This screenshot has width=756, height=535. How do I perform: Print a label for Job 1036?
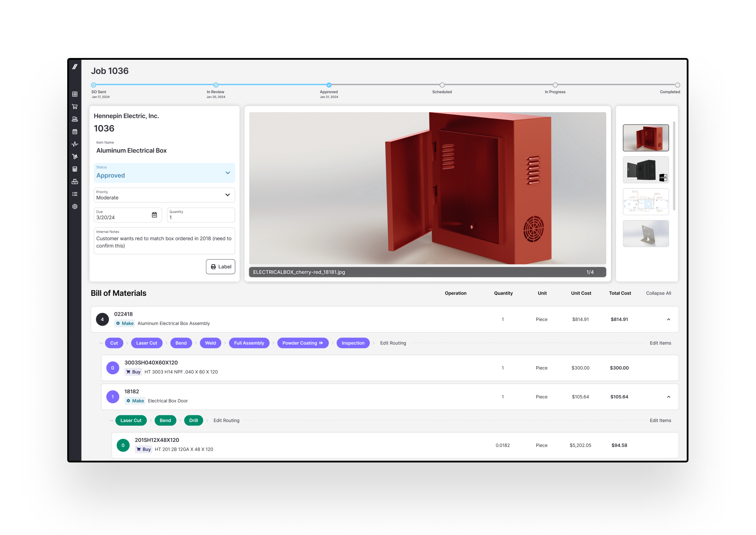[x=220, y=267]
